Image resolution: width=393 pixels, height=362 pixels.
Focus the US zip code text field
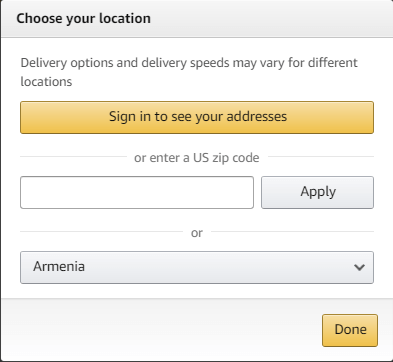pyautogui.click(x=137, y=193)
